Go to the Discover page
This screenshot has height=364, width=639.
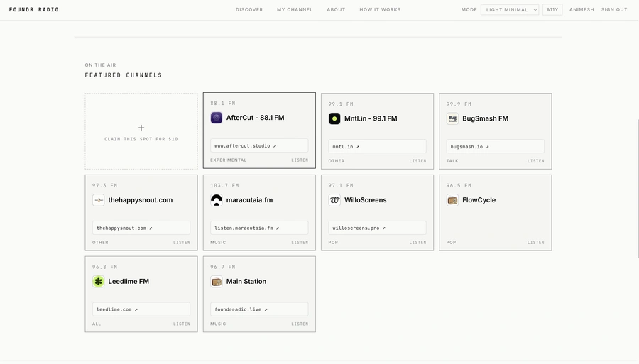coord(249,9)
